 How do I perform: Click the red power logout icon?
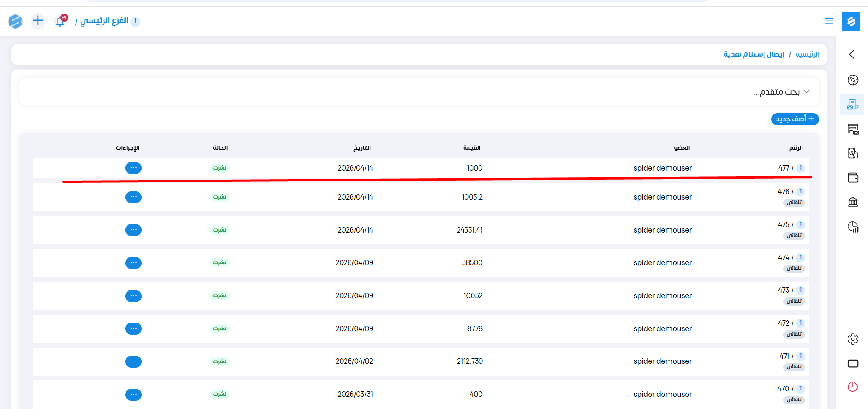pyautogui.click(x=853, y=387)
